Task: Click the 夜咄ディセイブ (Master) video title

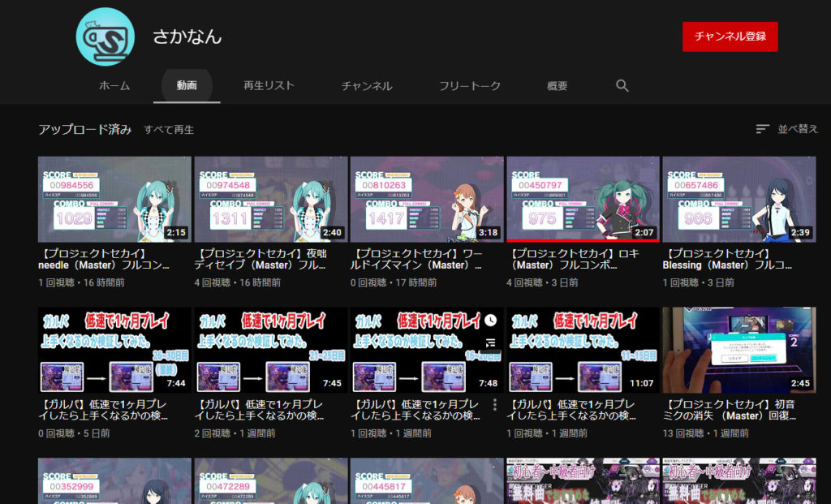Action: pyautogui.click(x=260, y=259)
